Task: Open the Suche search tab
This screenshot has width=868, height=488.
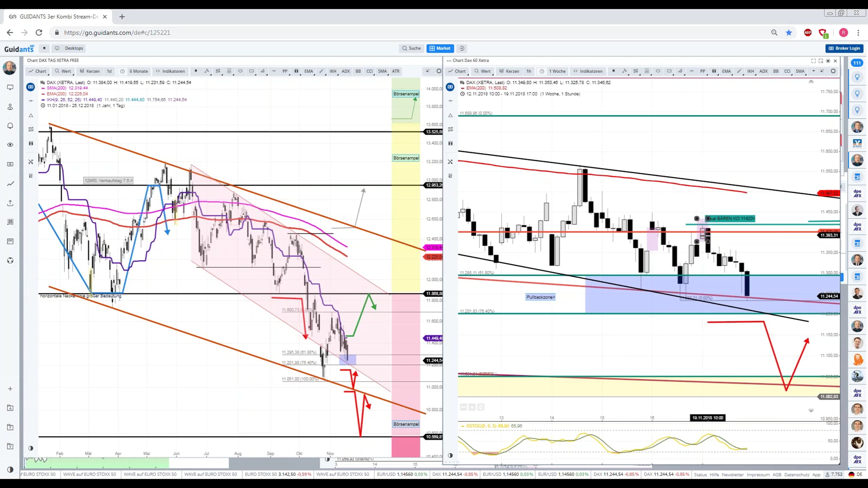Action: [412, 48]
